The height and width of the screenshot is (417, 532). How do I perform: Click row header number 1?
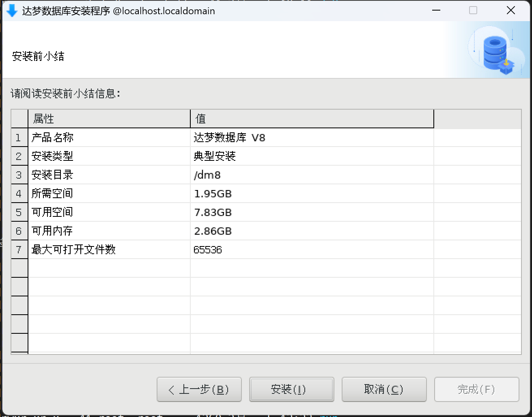(19, 138)
